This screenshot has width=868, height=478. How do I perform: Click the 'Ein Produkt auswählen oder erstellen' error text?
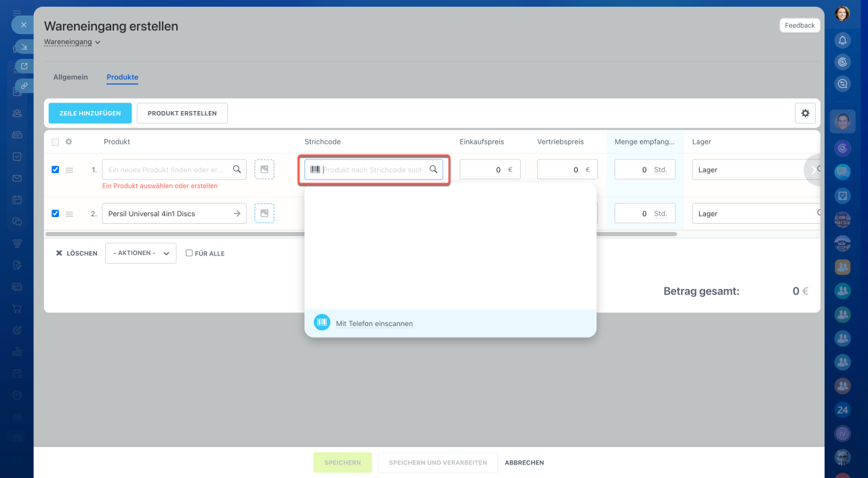pyautogui.click(x=160, y=185)
